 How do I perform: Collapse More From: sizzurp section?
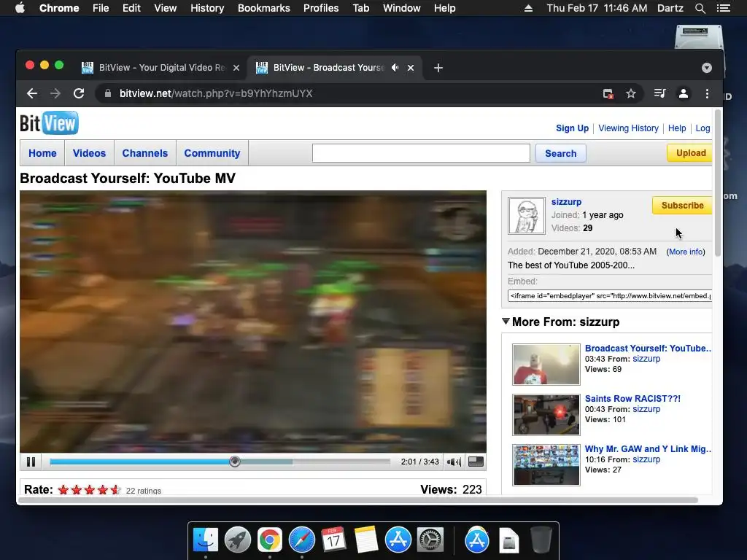tap(506, 322)
